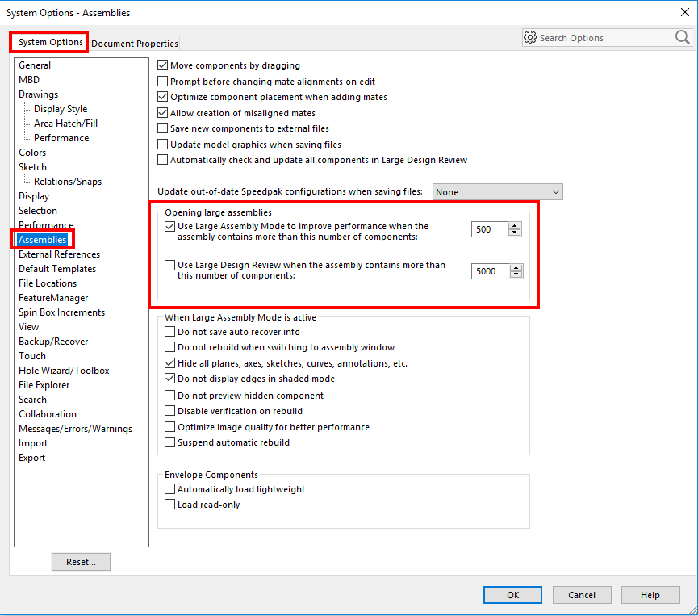Click the search magnifier icon
698x616 pixels.
(682, 37)
